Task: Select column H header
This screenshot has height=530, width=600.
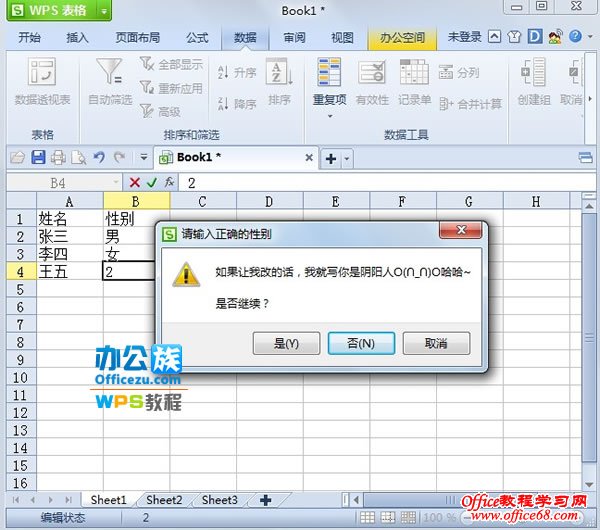Action: click(x=536, y=201)
